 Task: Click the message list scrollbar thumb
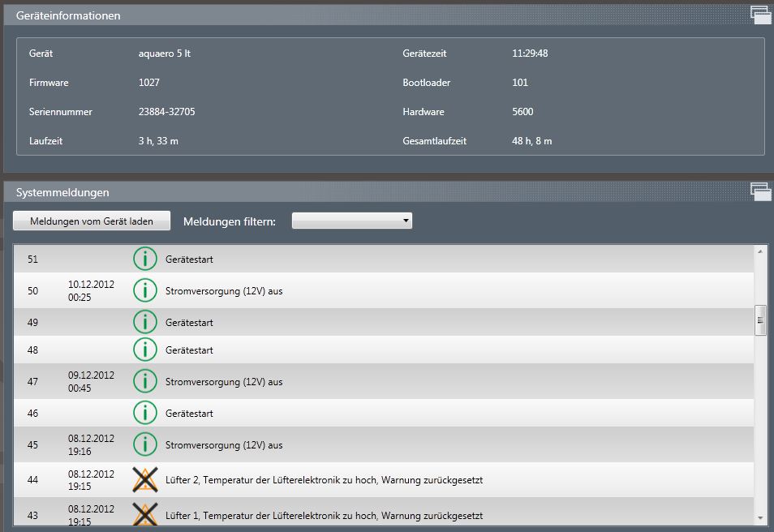tap(760, 320)
